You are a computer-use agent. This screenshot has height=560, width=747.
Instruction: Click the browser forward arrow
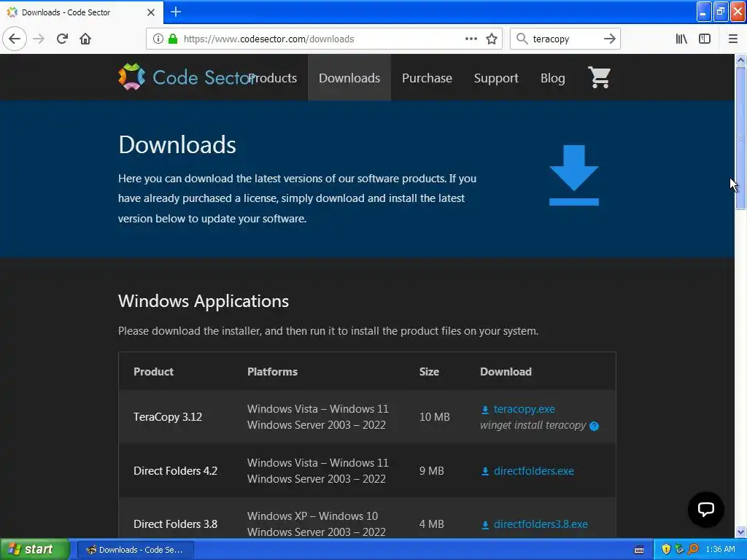pos(39,39)
